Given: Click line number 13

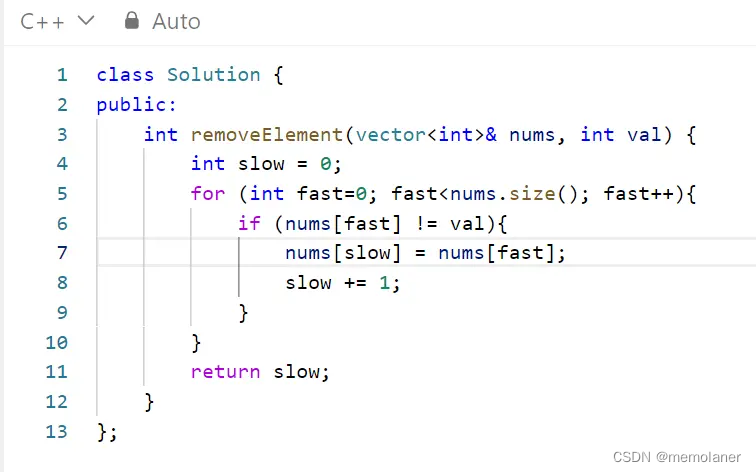Looking at the screenshot, I should click(x=56, y=432).
